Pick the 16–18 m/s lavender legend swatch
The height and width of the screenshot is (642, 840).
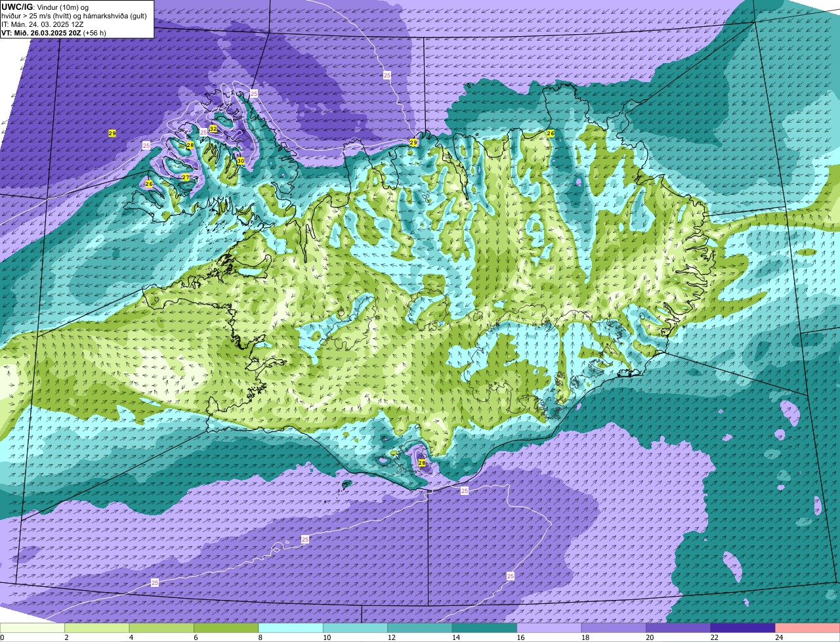(549, 628)
